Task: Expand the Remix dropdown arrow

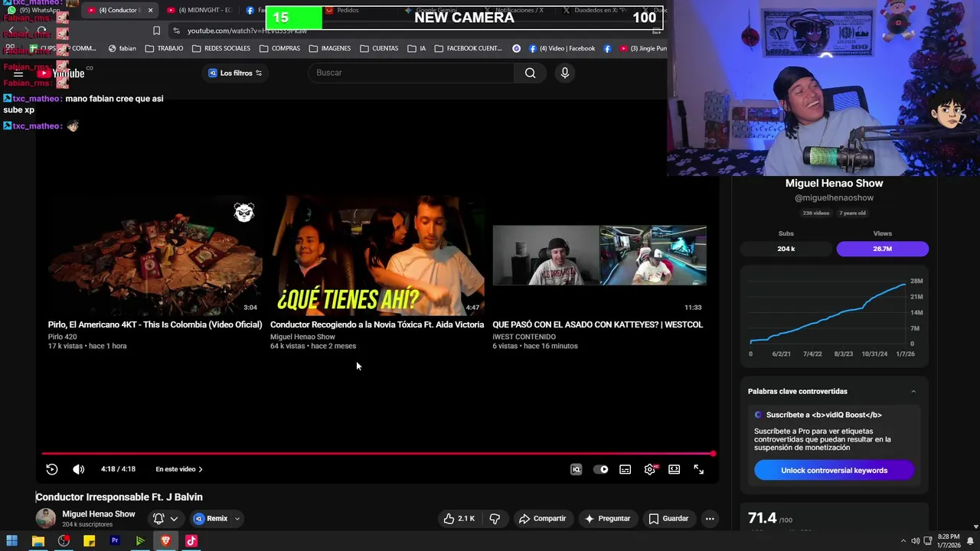Action: [x=237, y=518]
